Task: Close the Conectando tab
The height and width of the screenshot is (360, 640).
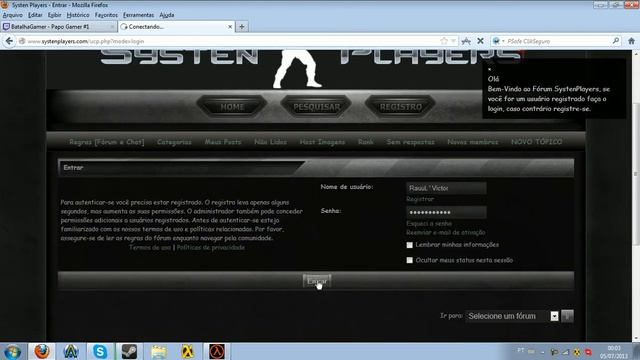Action: [230, 27]
